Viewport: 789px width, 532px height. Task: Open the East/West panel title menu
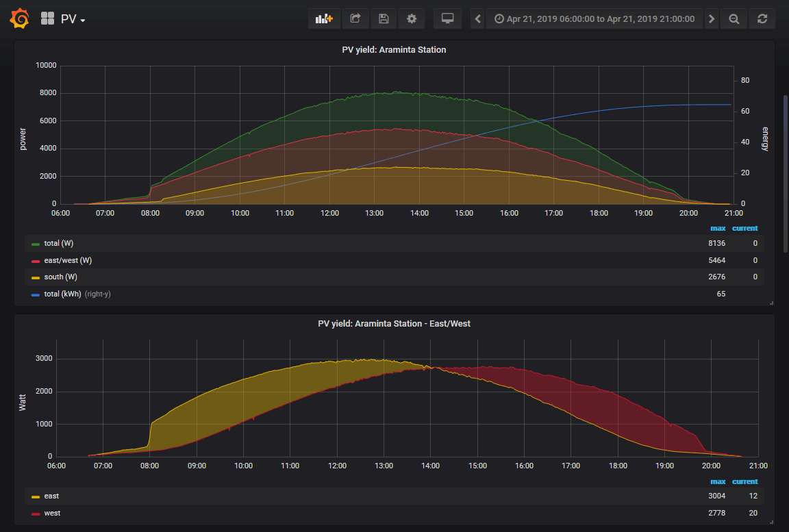pos(394,324)
